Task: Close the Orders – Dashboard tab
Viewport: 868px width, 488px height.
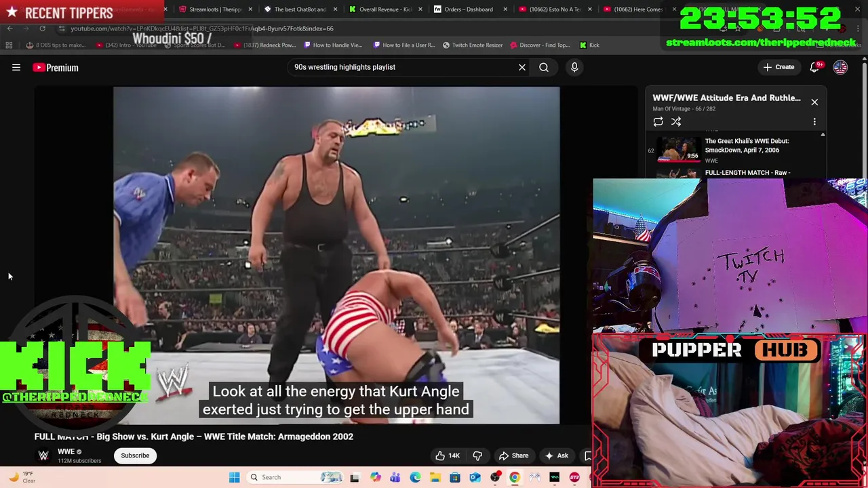Action: pos(505,9)
